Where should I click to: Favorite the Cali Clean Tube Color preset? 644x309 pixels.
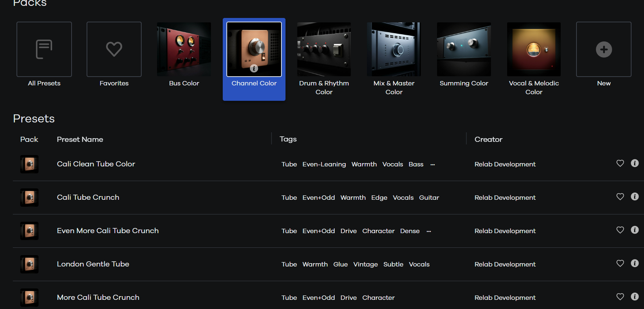click(x=620, y=163)
